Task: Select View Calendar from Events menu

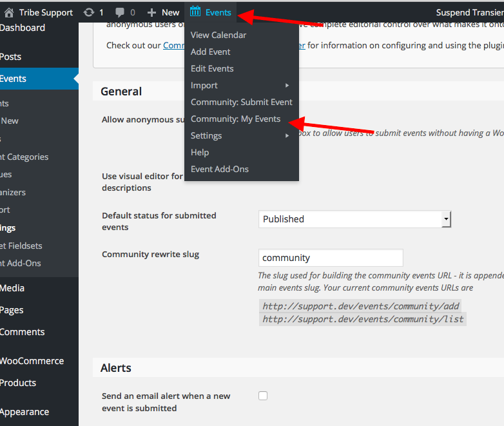Action: point(218,35)
